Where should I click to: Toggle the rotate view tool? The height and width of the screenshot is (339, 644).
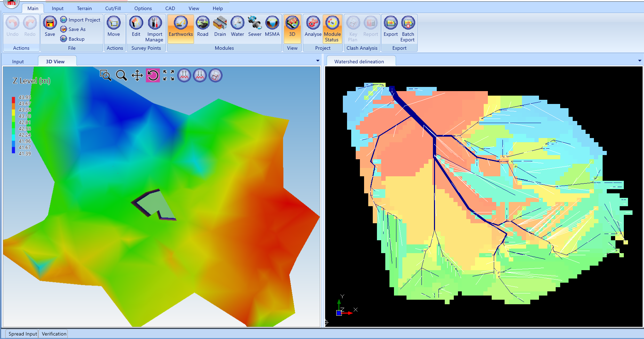click(x=153, y=75)
